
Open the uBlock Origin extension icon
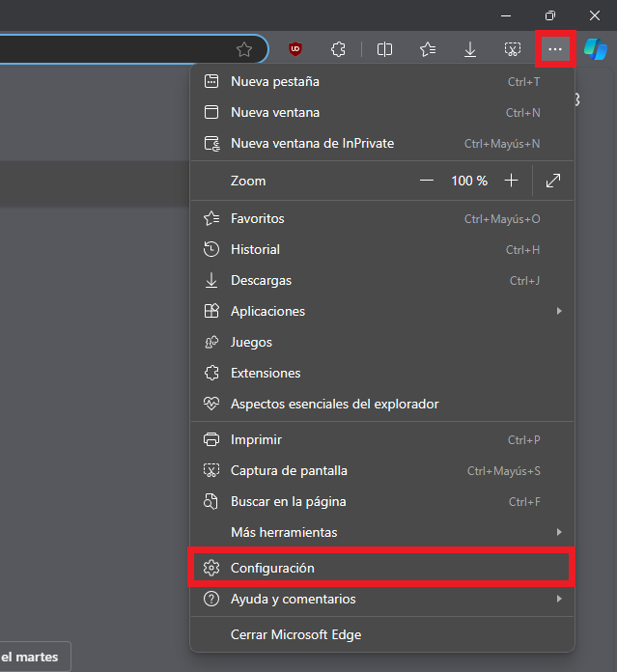tap(295, 49)
